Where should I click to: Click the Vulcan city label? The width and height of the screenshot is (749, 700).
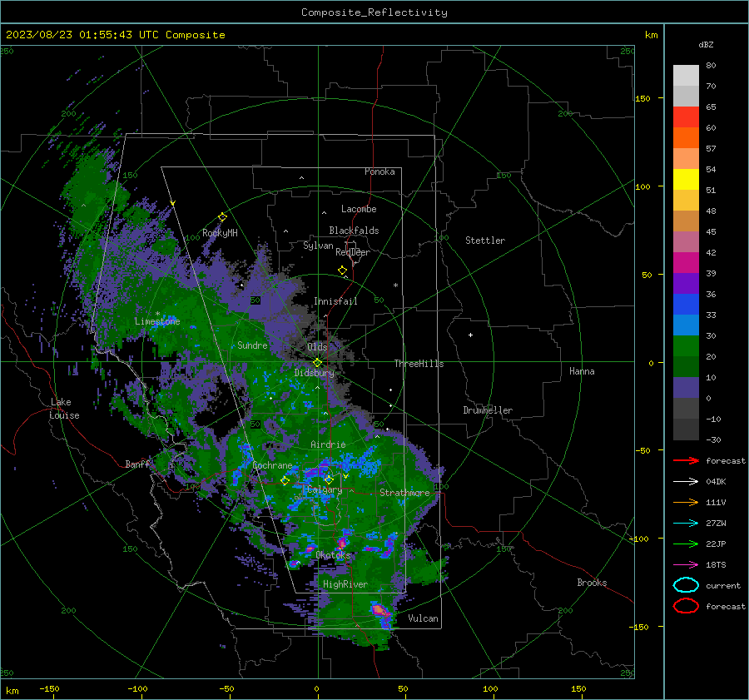423,618
